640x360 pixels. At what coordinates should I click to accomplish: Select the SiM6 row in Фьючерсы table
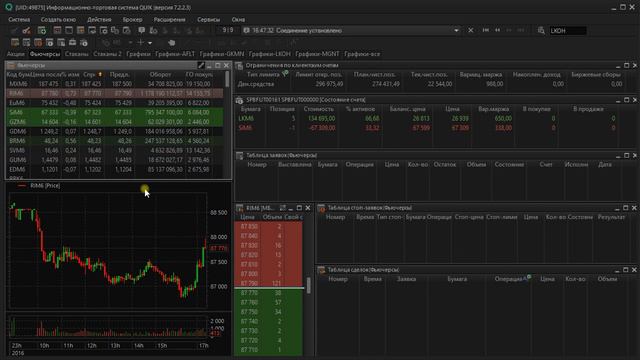point(114,112)
